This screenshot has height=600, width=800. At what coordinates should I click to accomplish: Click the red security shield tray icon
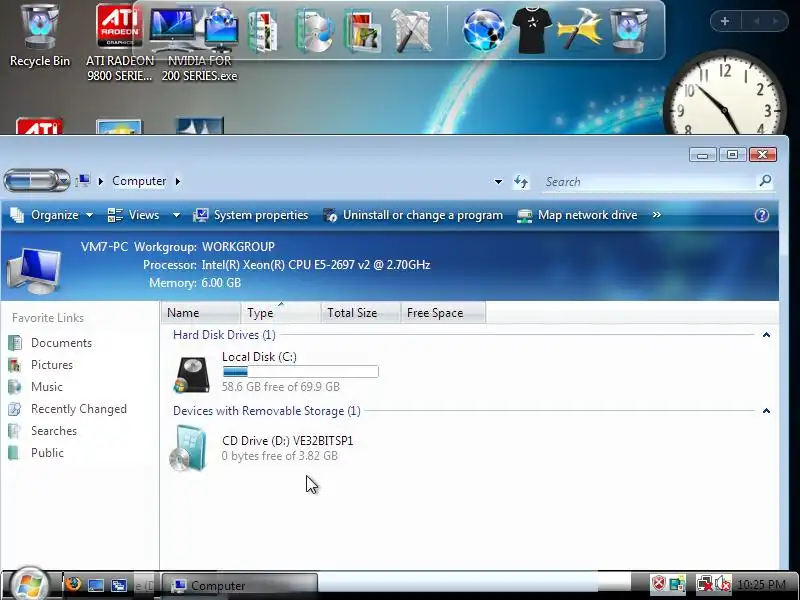coord(659,584)
